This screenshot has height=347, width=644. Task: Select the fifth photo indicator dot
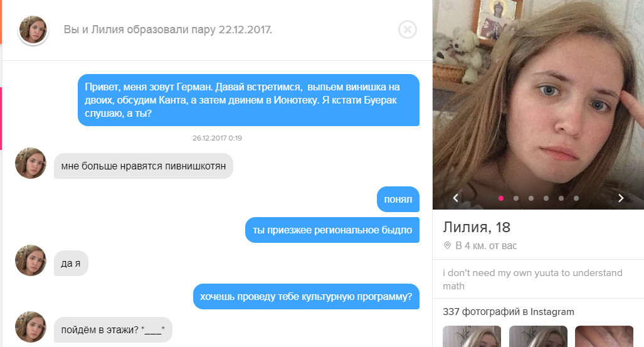click(561, 198)
